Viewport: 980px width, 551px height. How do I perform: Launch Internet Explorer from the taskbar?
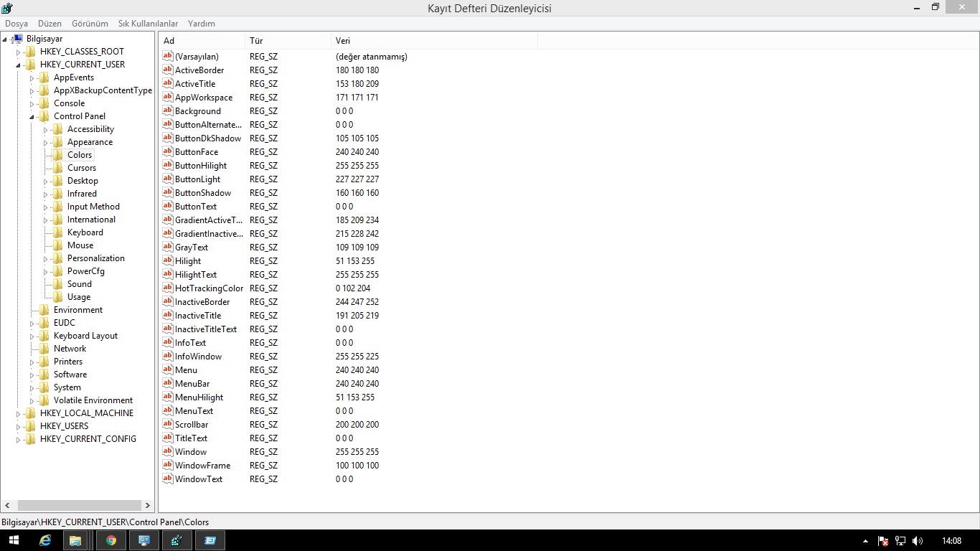[46, 540]
